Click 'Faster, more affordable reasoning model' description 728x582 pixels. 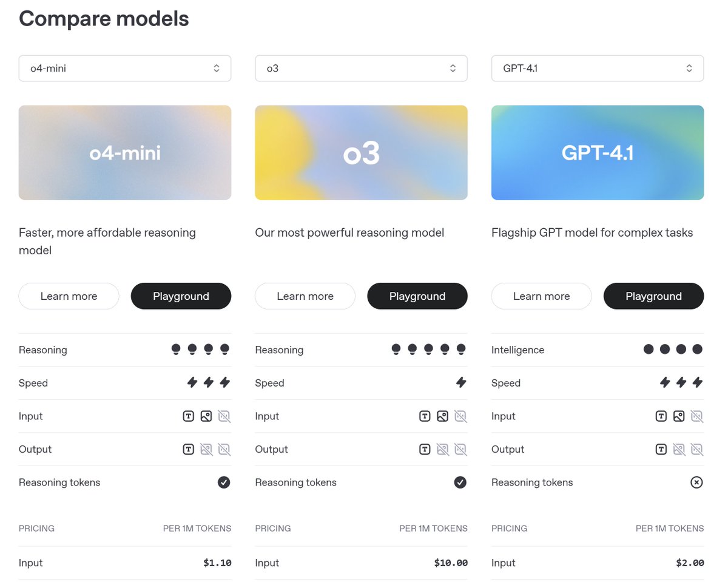[107, 242]
